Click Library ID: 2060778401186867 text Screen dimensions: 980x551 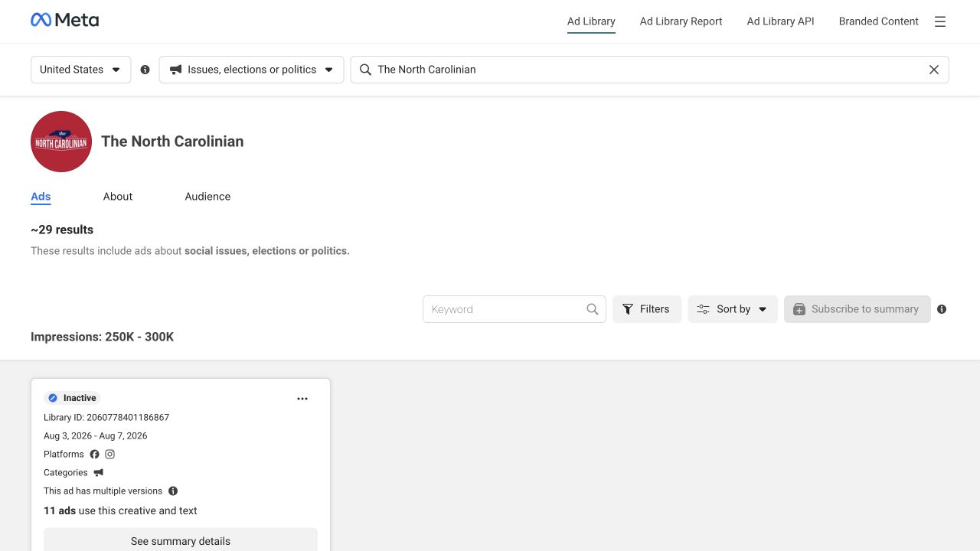point(106,417)
